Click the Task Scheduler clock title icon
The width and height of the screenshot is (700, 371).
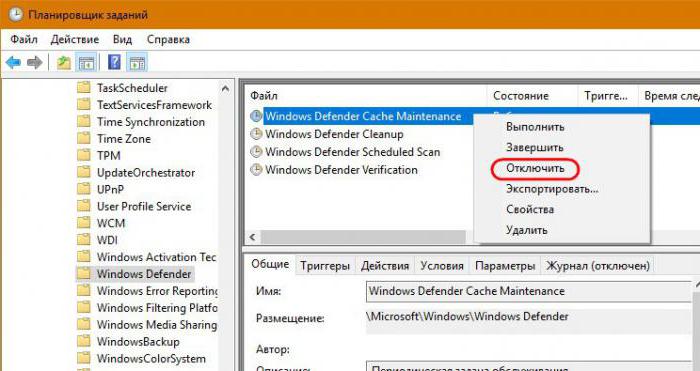(16, 14)
